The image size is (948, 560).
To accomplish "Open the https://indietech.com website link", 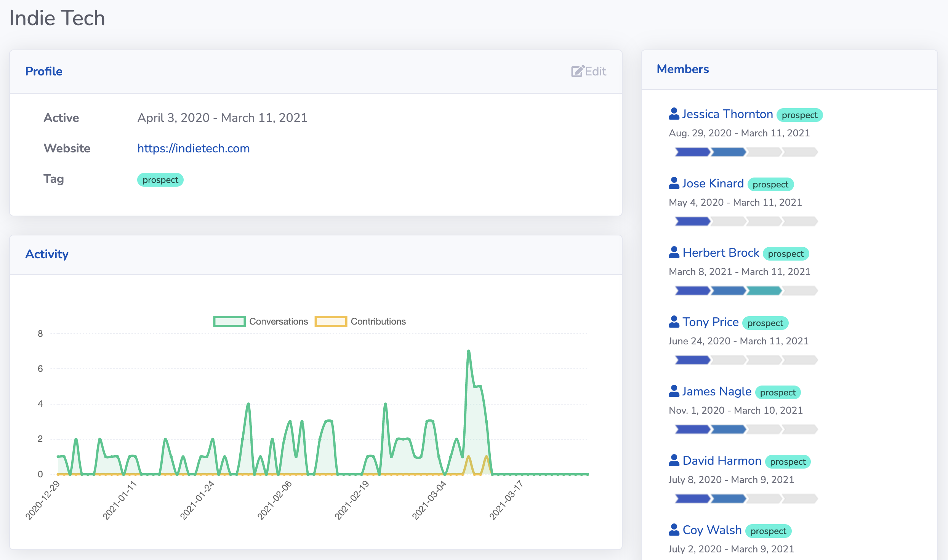I will 194,148.
